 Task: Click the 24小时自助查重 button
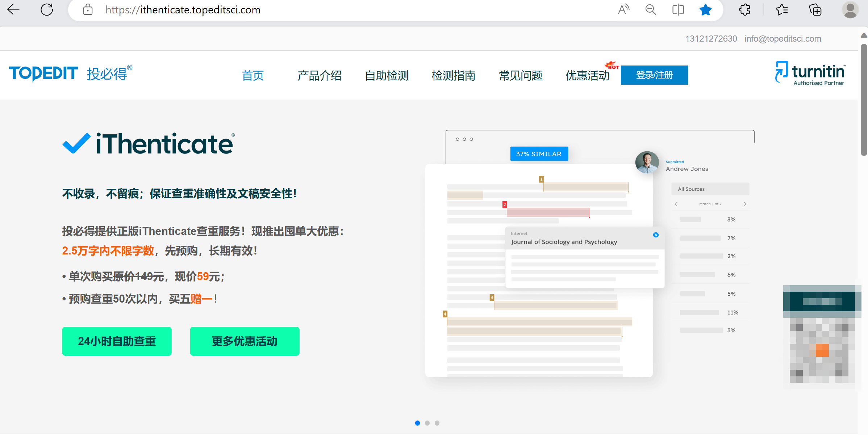[x=117, y=341]
